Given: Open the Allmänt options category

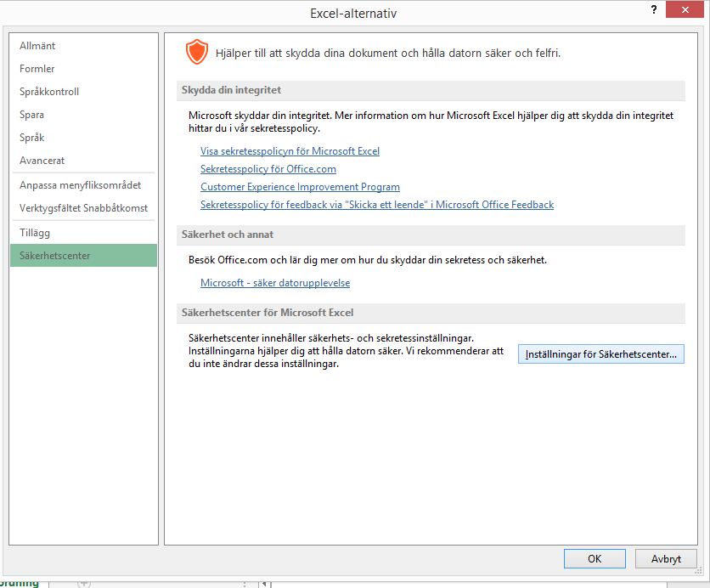Looking at the screenshot, I should [83, 46].
